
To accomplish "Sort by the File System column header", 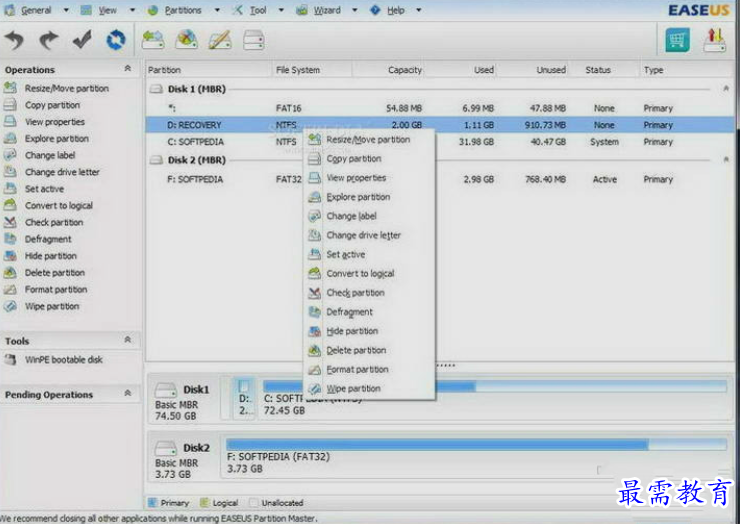I will point(312,70).
